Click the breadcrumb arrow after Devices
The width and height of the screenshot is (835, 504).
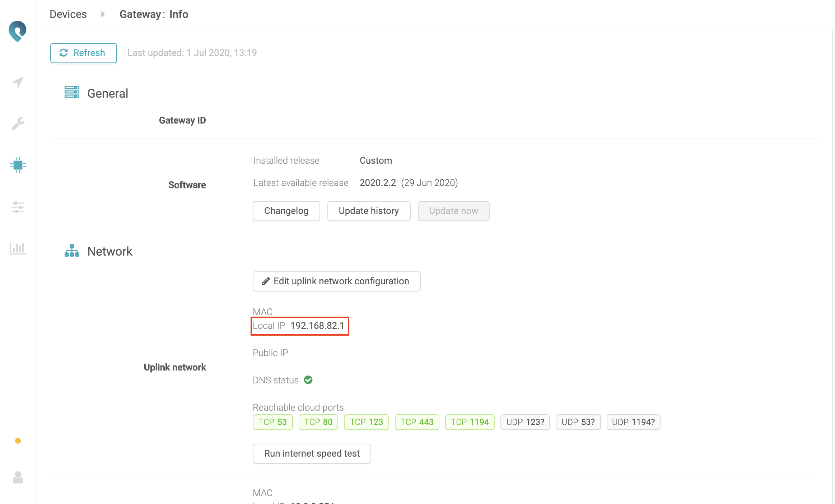pyautogui.click(x=103, y=14)
